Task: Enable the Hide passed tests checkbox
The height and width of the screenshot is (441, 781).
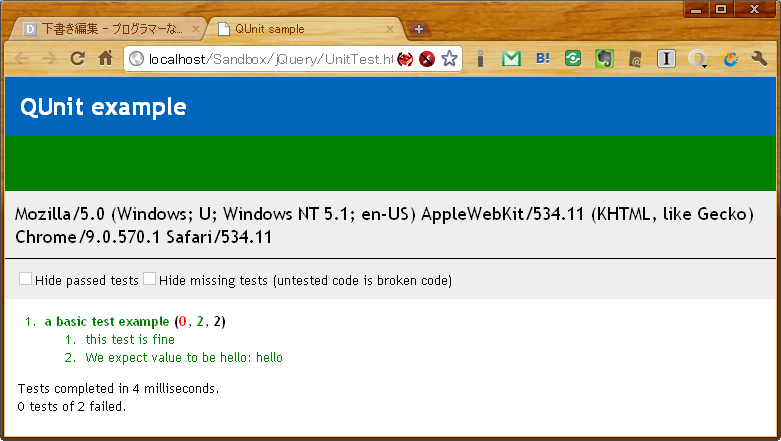Action: (x=25, y=279)
